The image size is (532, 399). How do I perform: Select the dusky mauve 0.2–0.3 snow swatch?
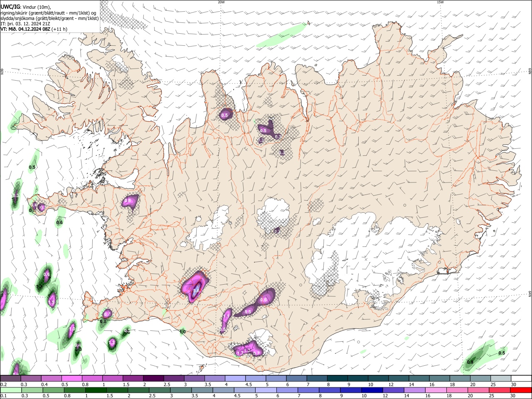tap(10, 379)
